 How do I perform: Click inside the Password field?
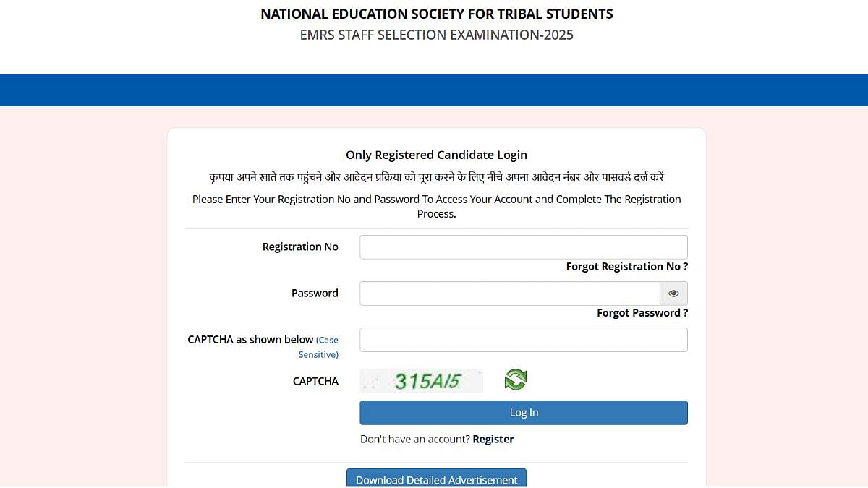[x=509, y=293]
